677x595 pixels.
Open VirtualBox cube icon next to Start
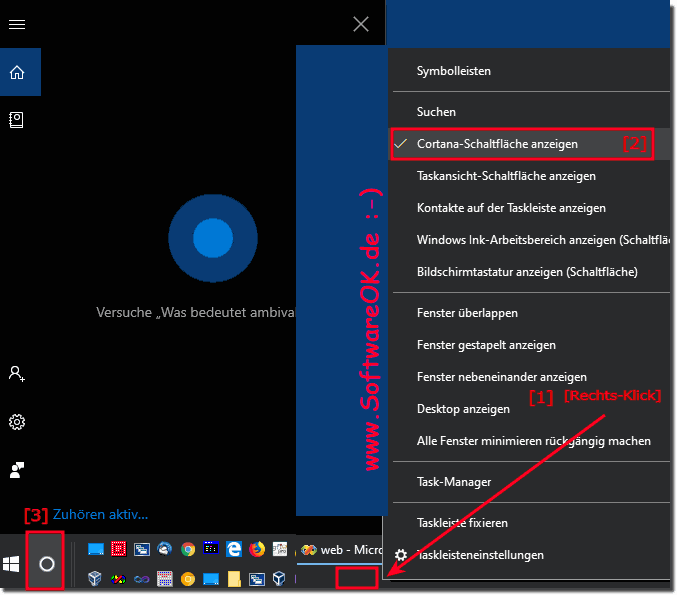point(95,578)
